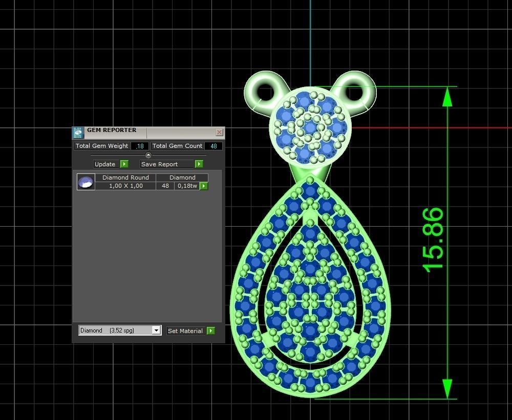Click the green arrow next to Set Material

click(211, 331)
